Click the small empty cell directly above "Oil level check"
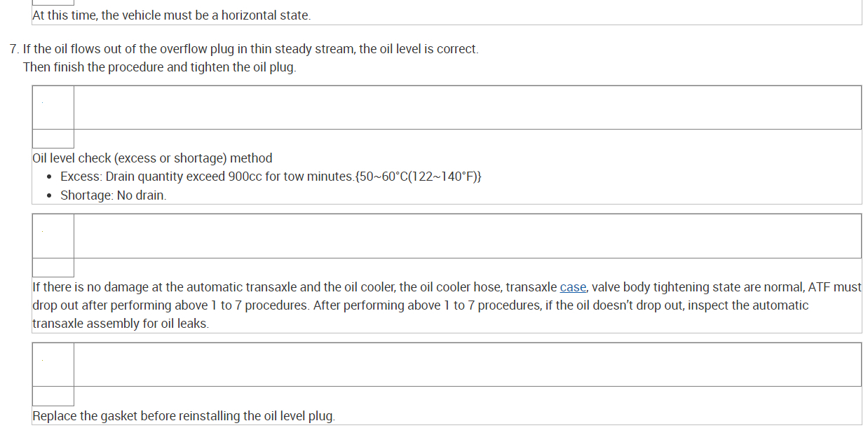The height and width of the screenshot is (435, 868). [53, 139]
